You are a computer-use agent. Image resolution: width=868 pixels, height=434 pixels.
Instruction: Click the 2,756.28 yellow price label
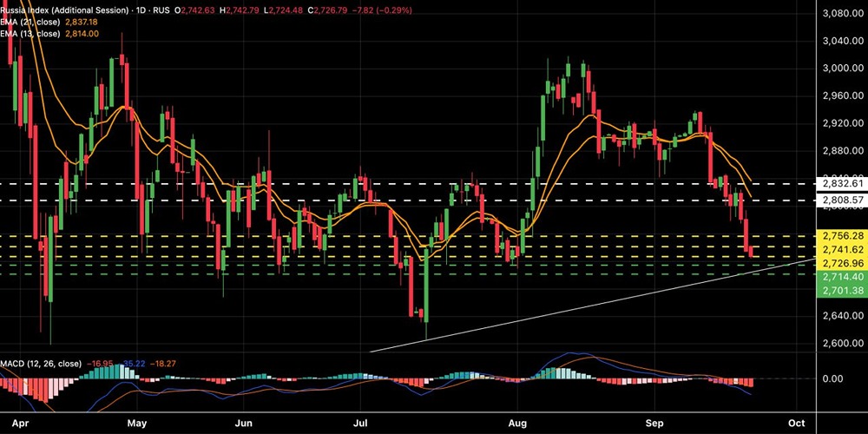pos(840,236)
